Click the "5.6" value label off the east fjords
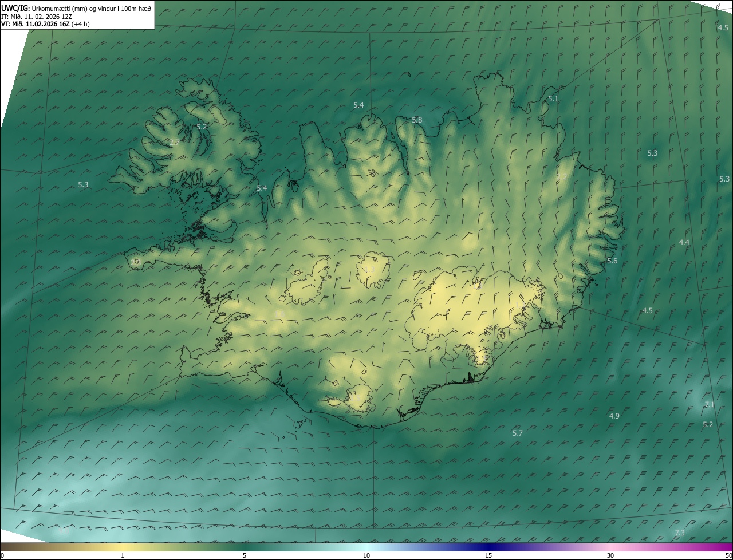 pos(612,261)
